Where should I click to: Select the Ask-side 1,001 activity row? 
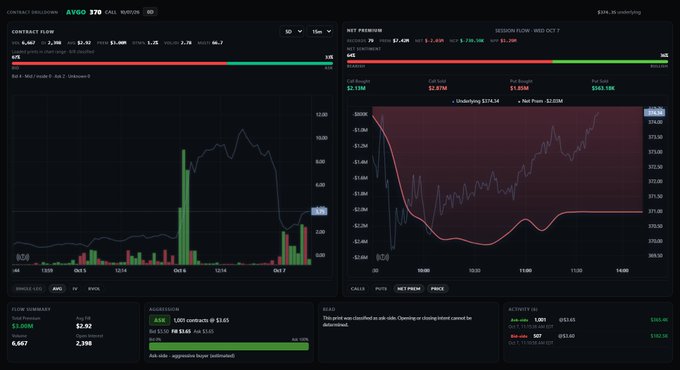coord(589,322)
